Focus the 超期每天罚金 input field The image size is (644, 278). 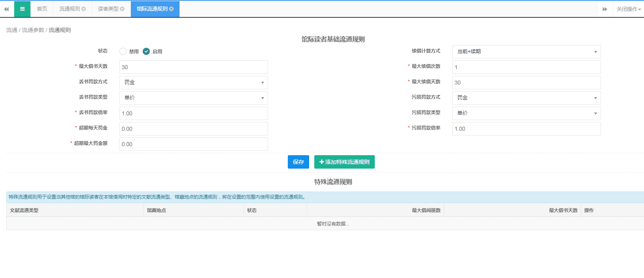coord(193,129)
